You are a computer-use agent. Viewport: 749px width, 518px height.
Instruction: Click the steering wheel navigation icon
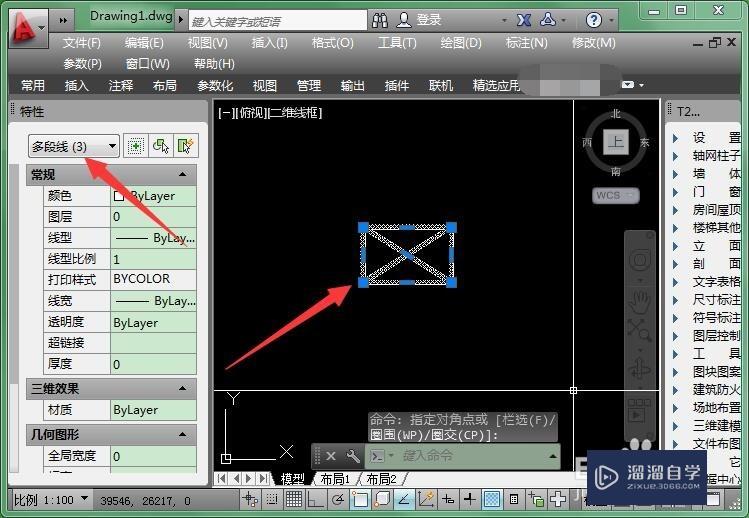(x=640, y=260)
